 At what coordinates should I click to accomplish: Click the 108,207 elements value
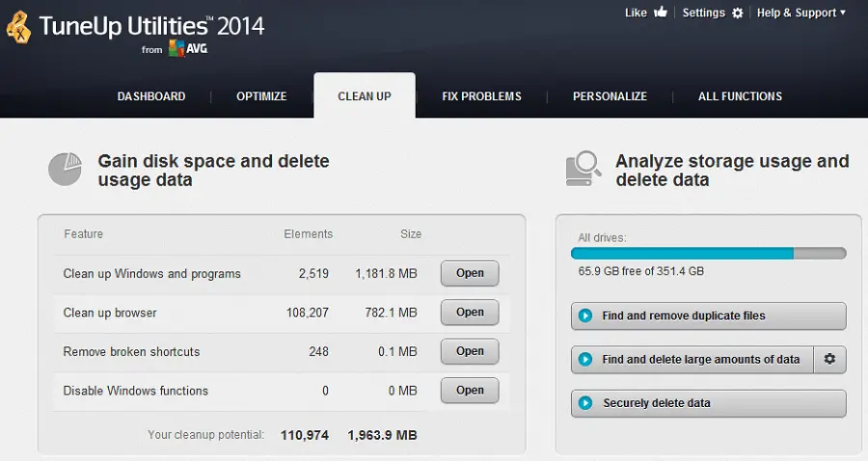point(308,312)
